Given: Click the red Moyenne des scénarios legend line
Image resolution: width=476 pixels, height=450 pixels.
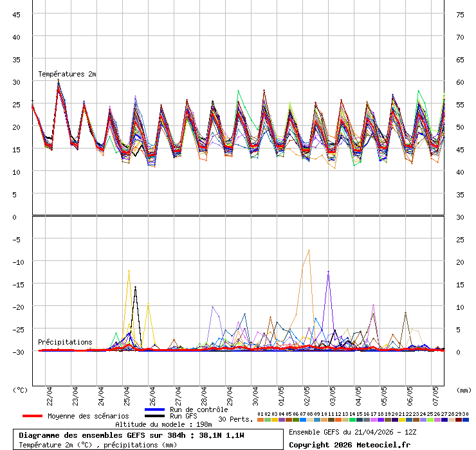Looking at the screenshot, I should pyautogui.click(x=32, y=416).
